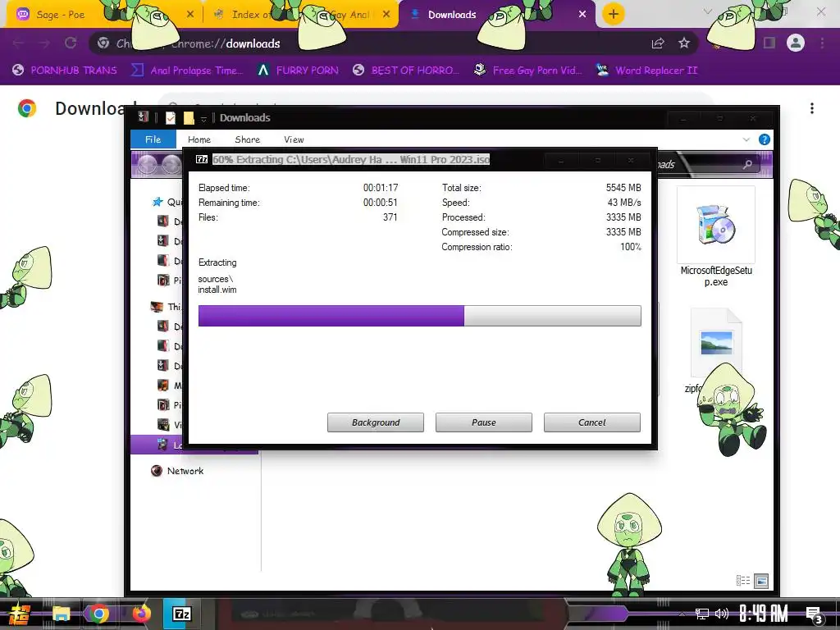Open the Word Replacer II bookmark
Screen dimensions: 840x630
[646, 71]
